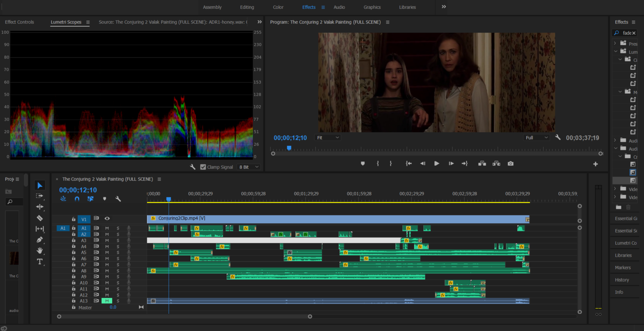Viewport: 644px width, 331px height.
Task: Toggle sync lock for A5
Action: (96, 252)
